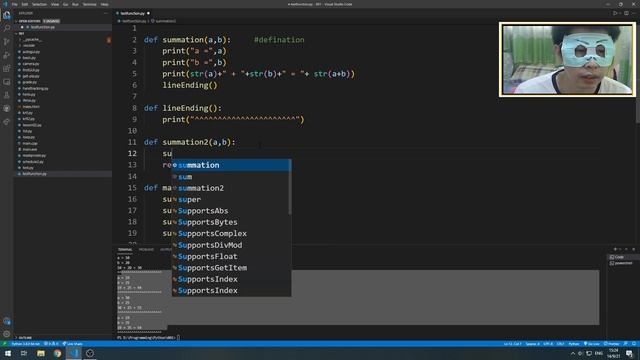Open Task View on the taskbar
This screenshot has height=360, width=640.
(x=24, y=353)
